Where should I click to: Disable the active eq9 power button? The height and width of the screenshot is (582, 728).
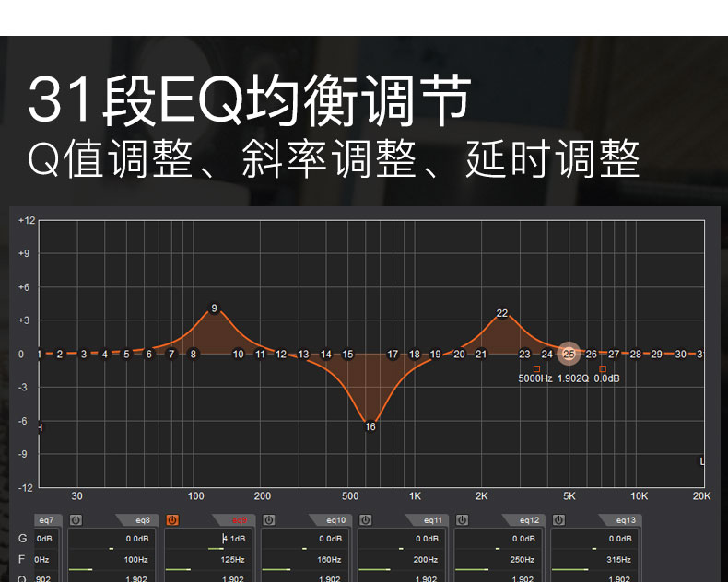[x=172, y=520]
